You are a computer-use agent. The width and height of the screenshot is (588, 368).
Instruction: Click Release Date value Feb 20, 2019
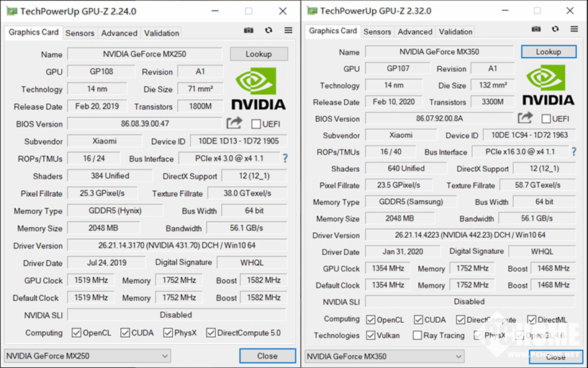point(97,106)
